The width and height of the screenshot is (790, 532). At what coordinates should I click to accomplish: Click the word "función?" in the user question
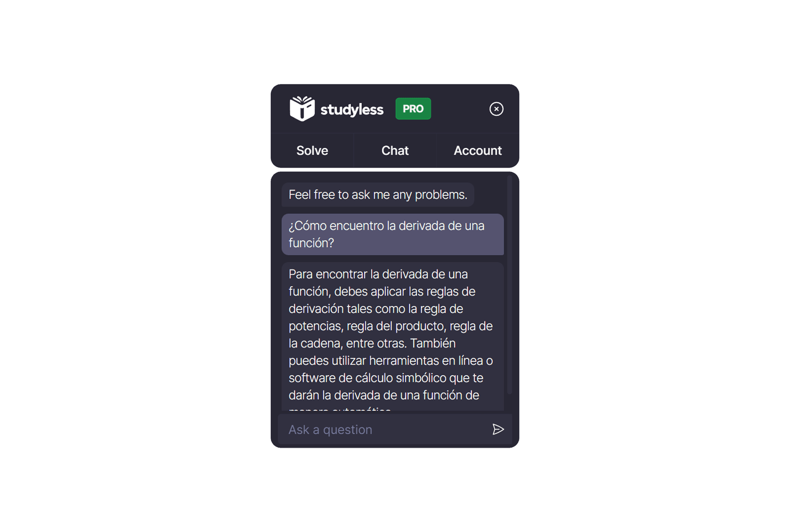pyautogui.click(x=311, y=243)
